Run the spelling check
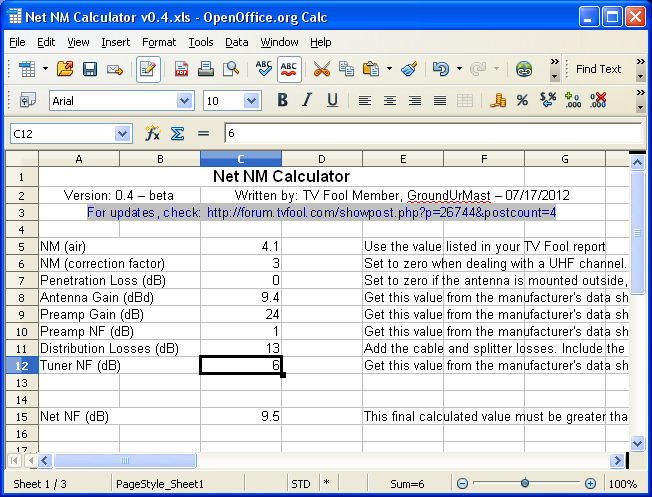This screenshot has height=497, width=652. click(264, 69)
